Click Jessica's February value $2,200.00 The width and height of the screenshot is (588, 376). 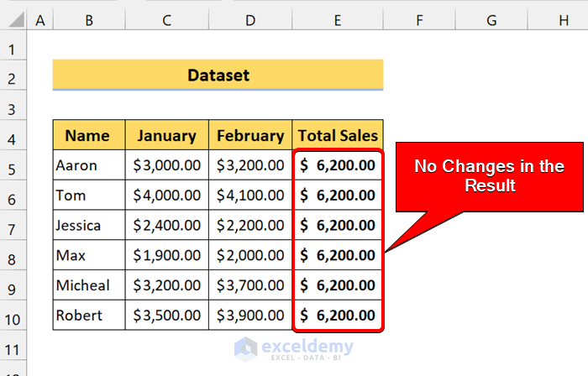tap(250, 226)
